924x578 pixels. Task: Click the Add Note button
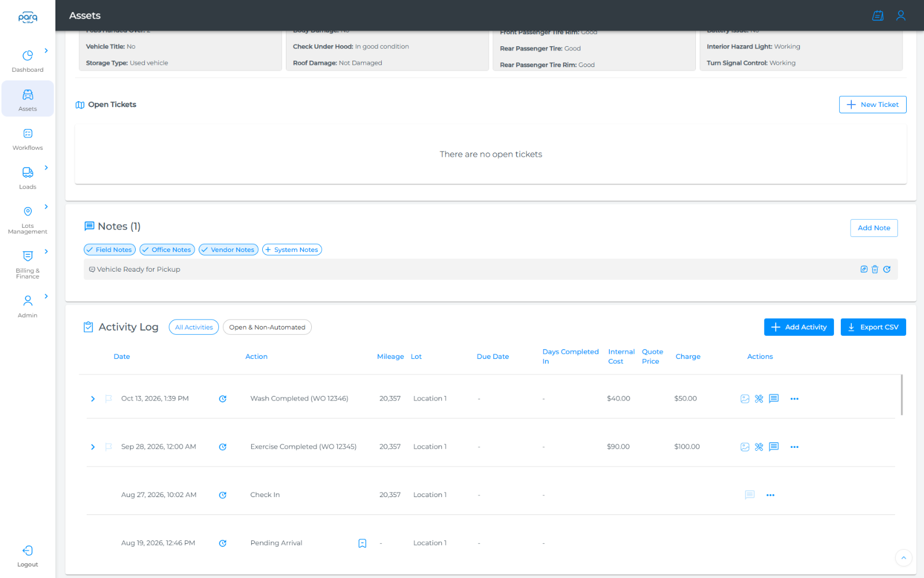874,228
